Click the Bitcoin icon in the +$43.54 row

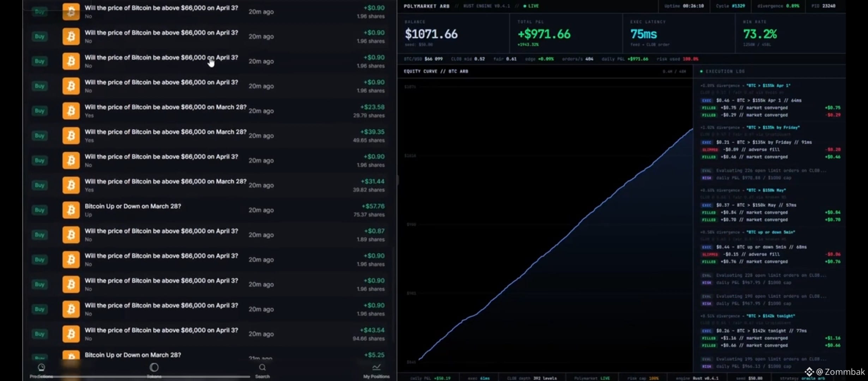click(71, 334)
